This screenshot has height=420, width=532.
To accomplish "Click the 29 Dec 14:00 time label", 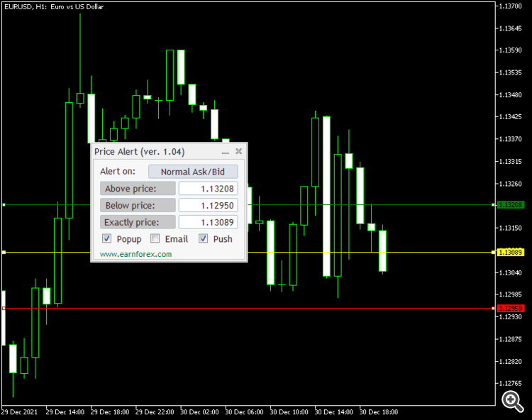I will (65, 412).
